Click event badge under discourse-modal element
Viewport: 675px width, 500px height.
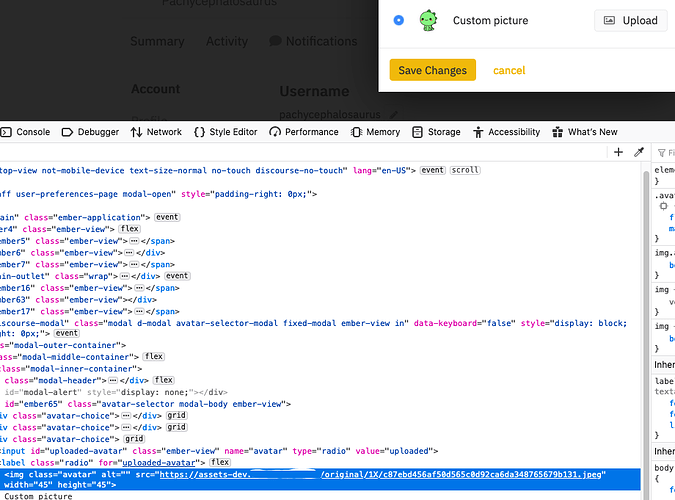(x=67, y=333)
